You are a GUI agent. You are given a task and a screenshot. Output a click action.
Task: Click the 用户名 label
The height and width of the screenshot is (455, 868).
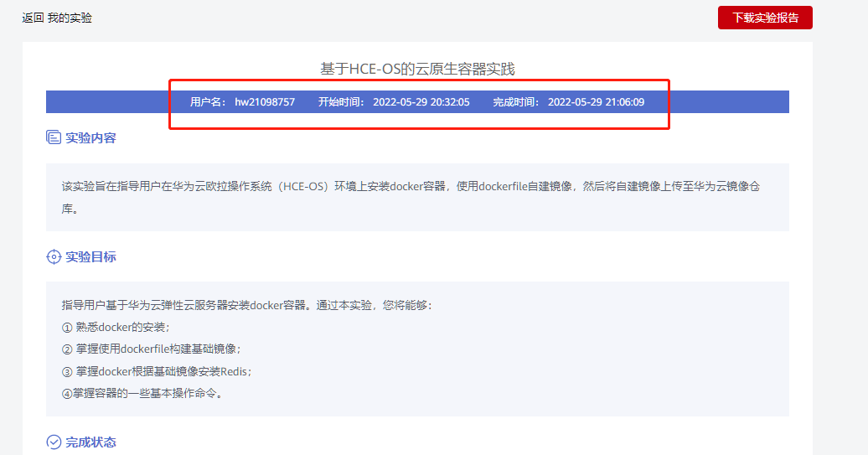coord(208,102)
